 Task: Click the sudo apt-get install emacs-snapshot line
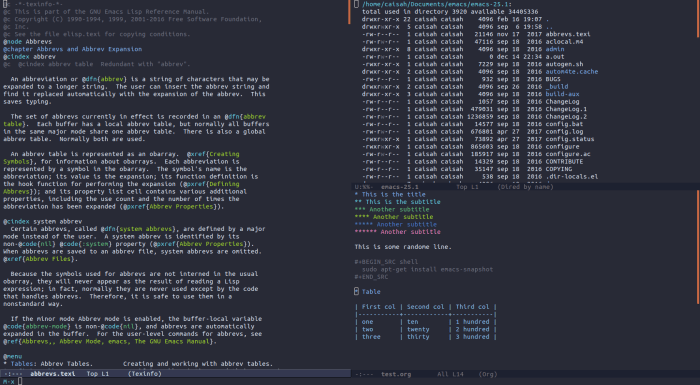[427, 269]
